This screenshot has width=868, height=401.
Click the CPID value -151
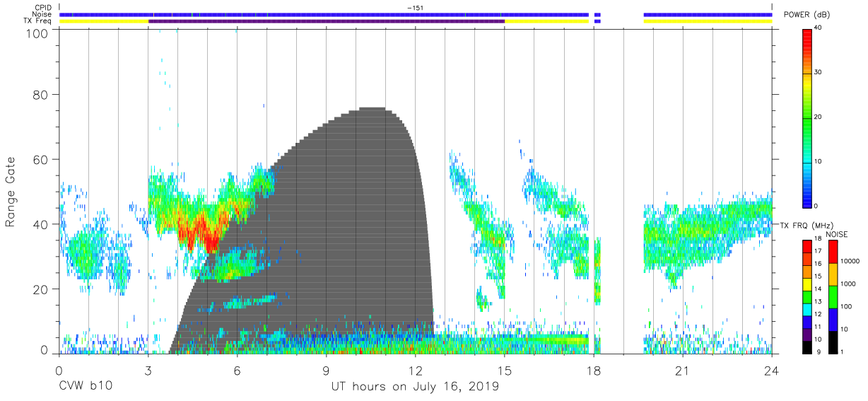415,8
